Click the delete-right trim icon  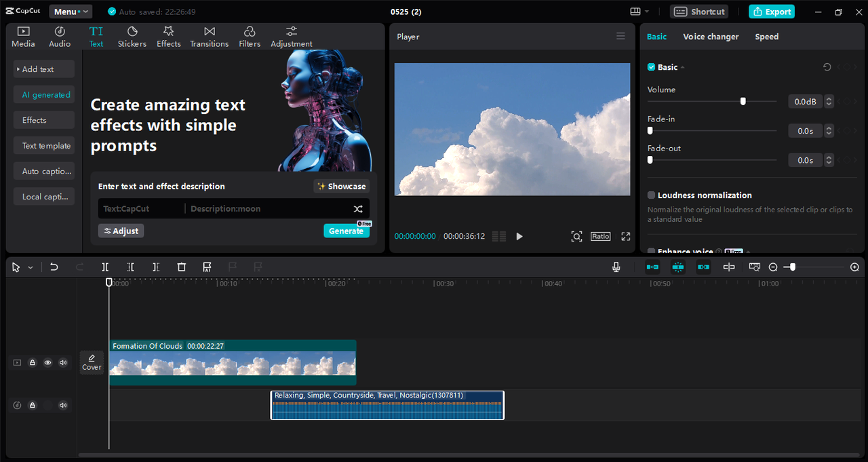click(156, 267)
